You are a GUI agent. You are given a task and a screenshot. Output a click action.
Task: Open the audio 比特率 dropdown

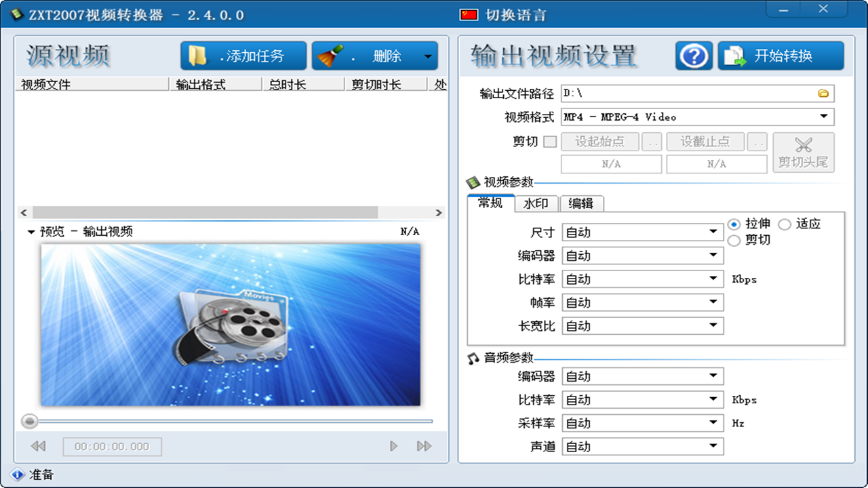point(643,400)
